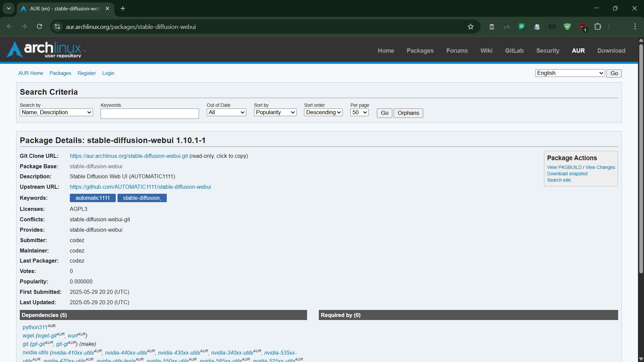Open the Sort order Descending dropdown

point(323,112)
